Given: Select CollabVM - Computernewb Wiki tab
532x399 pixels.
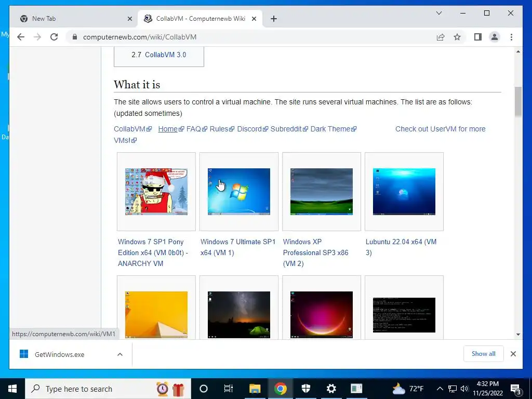Looking at the screenshot, I should tap(200, 19).
